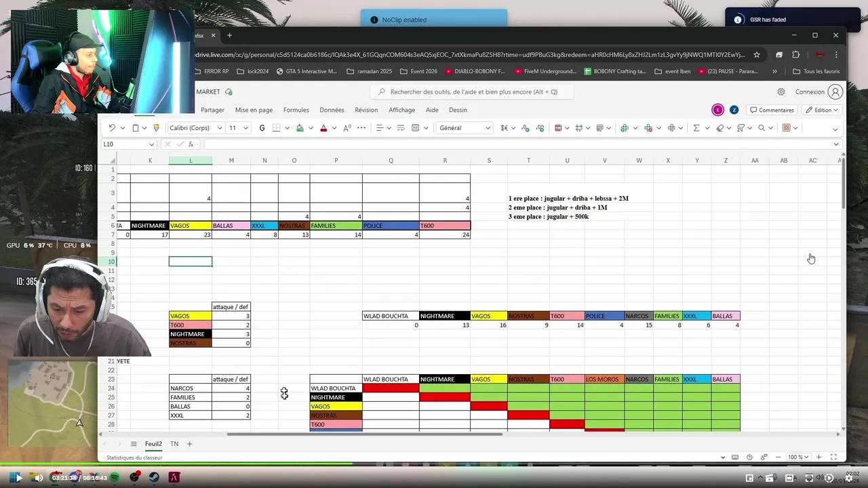
Task: Click the zoom in plus button
Action: click(x=819, y=457)
